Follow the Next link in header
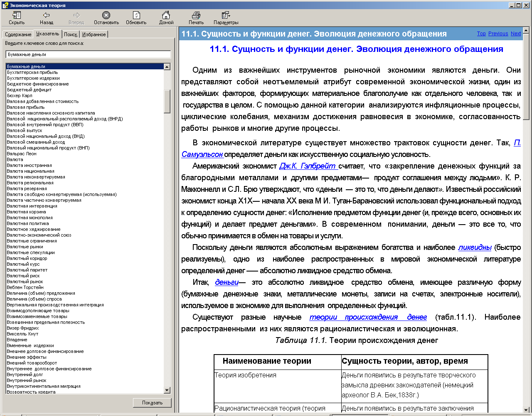 516,34
